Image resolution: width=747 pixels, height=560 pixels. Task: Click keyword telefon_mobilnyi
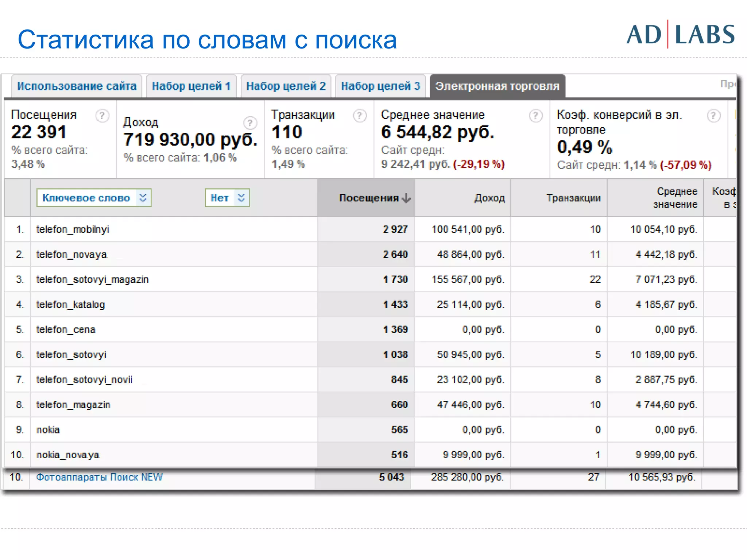click(73, 229)
